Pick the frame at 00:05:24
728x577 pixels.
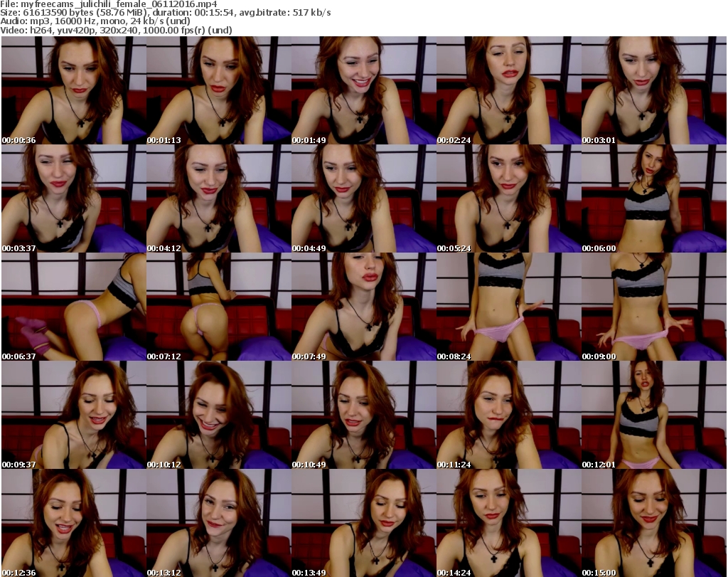click(509, 198)
